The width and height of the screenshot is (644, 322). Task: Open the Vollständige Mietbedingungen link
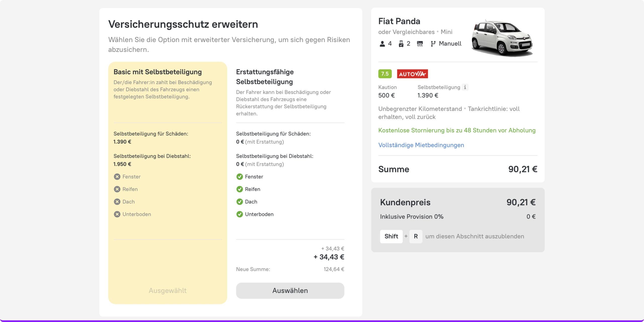click(x=421, y=145)
